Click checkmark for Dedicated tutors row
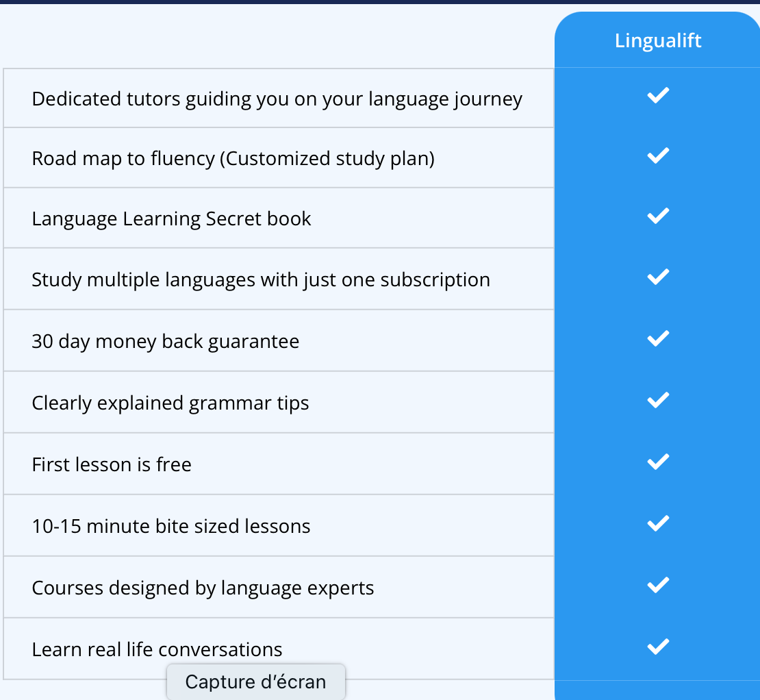The height and width of the screenshot is (700, 760). (657, 96)
